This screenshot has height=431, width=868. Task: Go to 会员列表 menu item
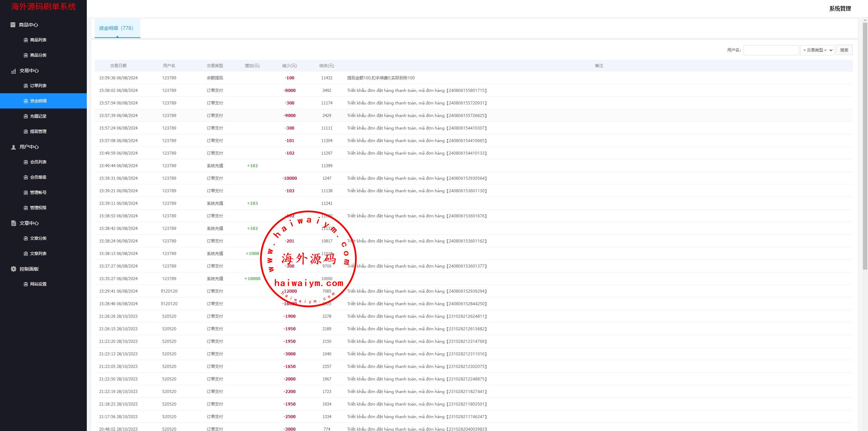[x=38, y=162]
